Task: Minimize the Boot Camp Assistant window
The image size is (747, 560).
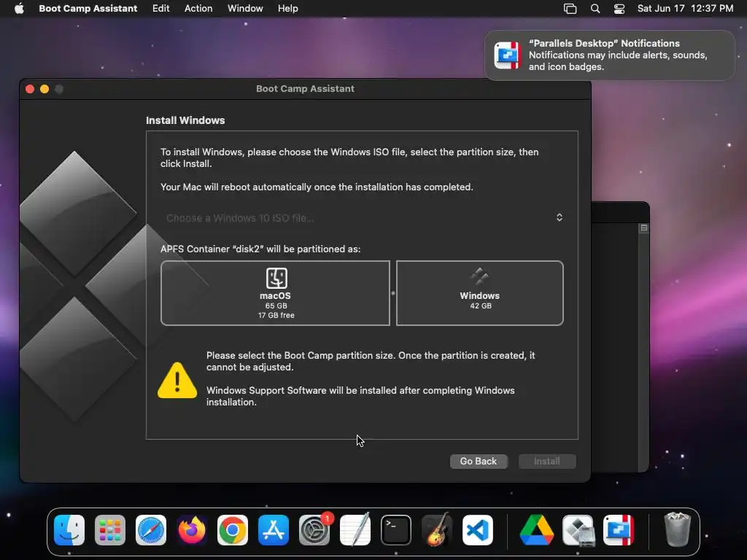Action: coord(44,89)
